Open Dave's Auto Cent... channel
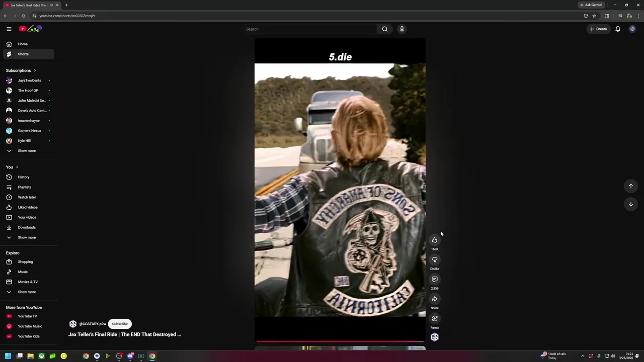Screen dimensions: 644x362 click(x=28, y=111)
